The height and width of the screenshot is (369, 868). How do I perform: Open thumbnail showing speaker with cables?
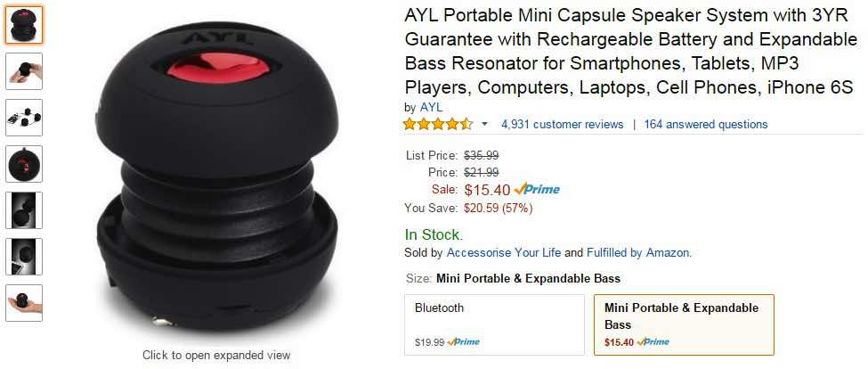(x=24, y=118)
